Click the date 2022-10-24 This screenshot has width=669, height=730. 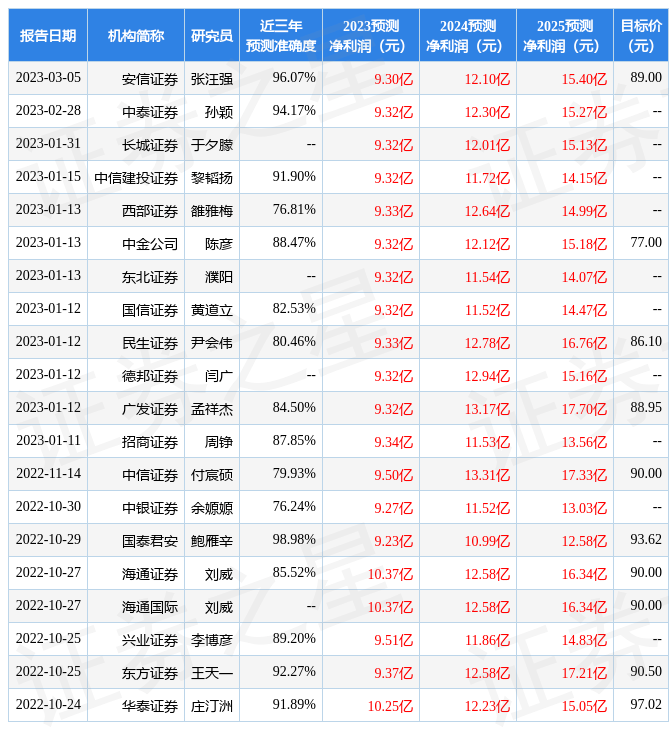[x=48, y=705]
